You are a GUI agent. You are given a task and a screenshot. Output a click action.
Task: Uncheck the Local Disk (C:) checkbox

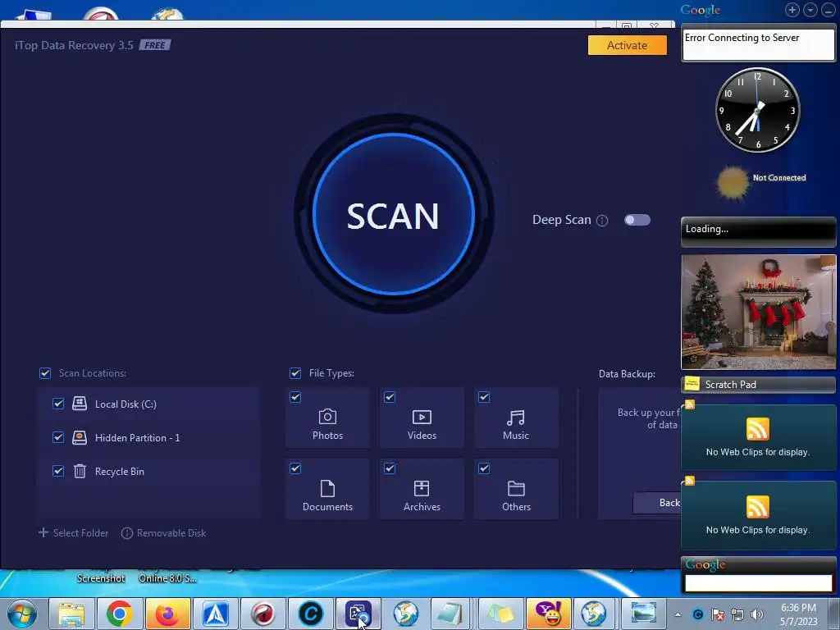pos(58,404)
